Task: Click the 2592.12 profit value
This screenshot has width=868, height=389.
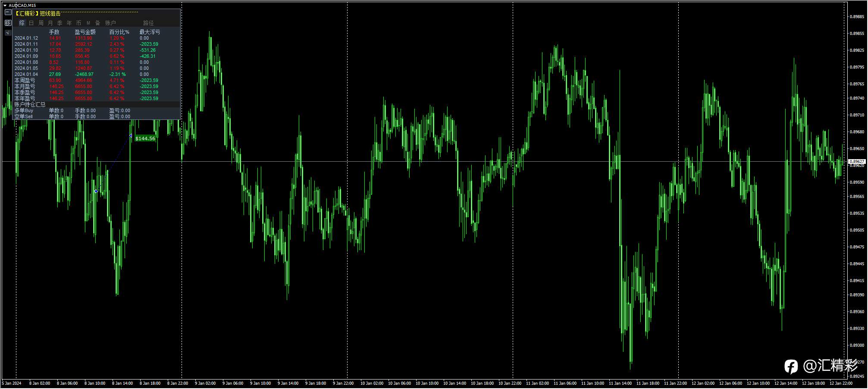Action: (x=84, y=44)
